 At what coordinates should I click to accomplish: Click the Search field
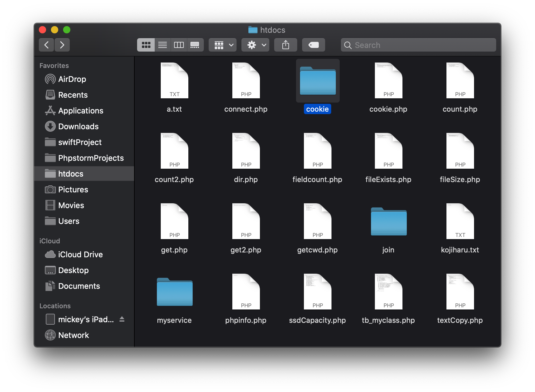(419, 45)
